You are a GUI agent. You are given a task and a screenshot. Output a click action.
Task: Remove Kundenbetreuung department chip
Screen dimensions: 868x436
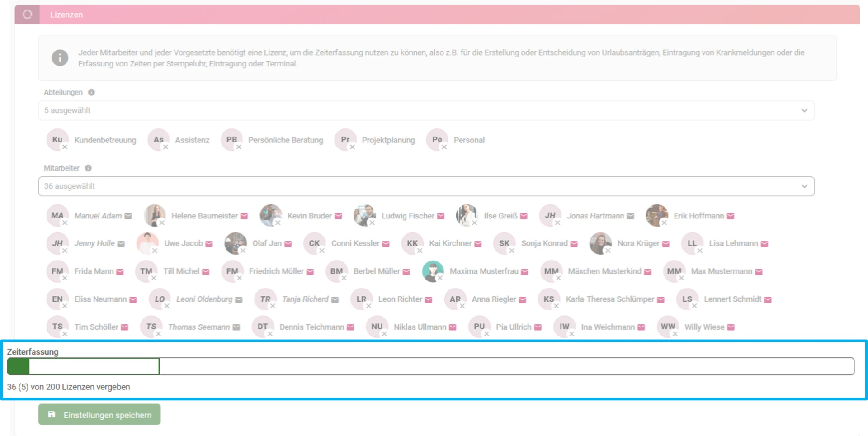point(65,147)
